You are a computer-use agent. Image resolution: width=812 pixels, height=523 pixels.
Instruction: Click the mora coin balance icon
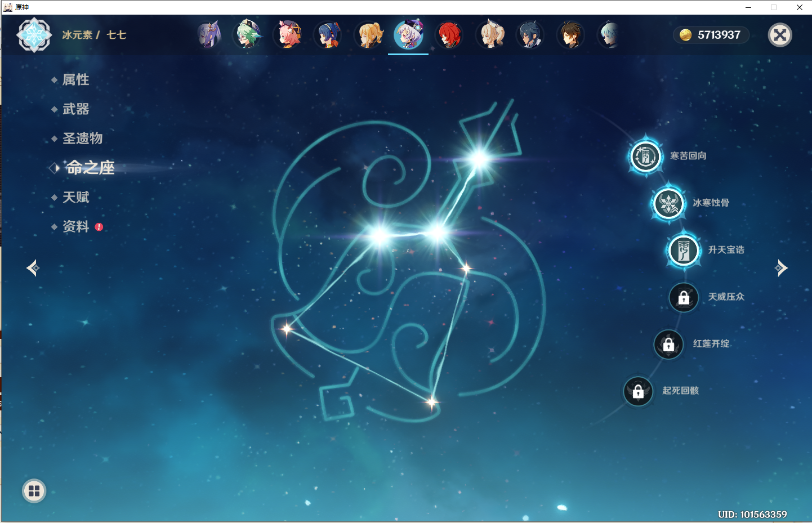click(x=685, y=35)
